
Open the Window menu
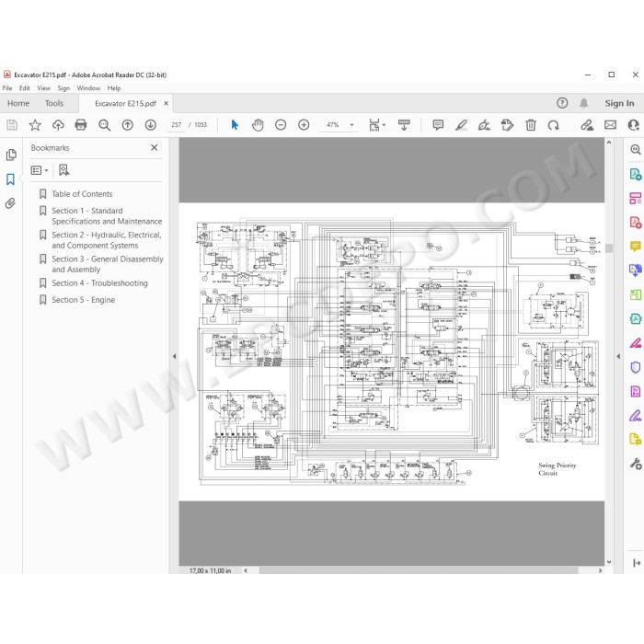point(88,88)
